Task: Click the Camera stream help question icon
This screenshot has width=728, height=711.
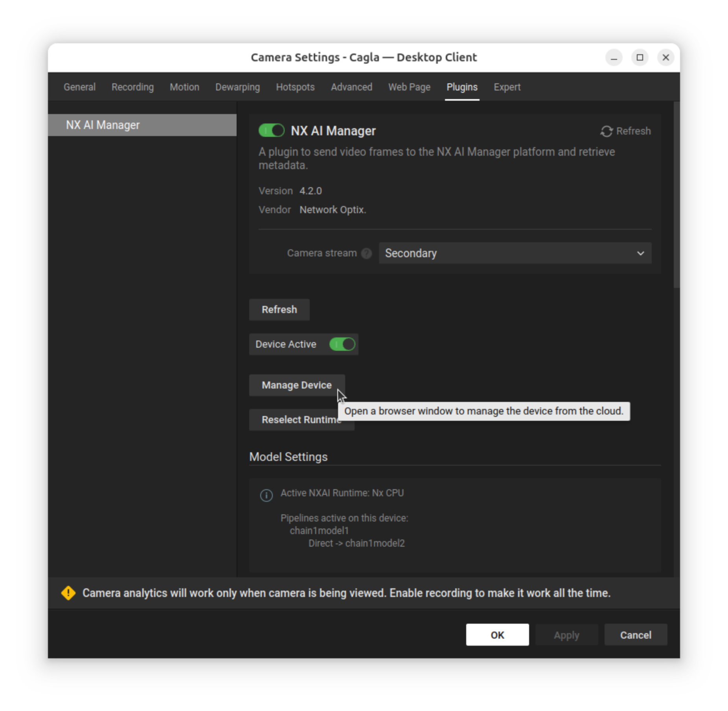Action: (x=366, y=253)
